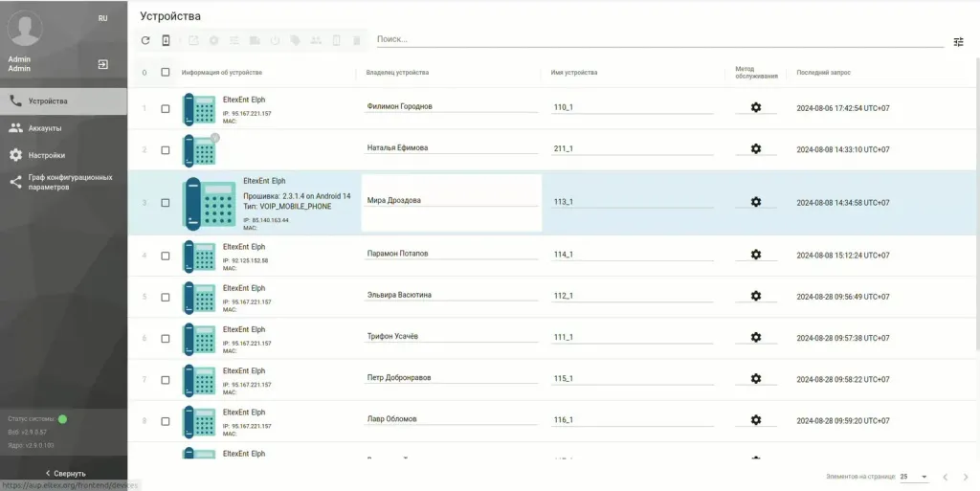Open Граф конфигурационных параметров page
The image size is (980, 491).
69,182
